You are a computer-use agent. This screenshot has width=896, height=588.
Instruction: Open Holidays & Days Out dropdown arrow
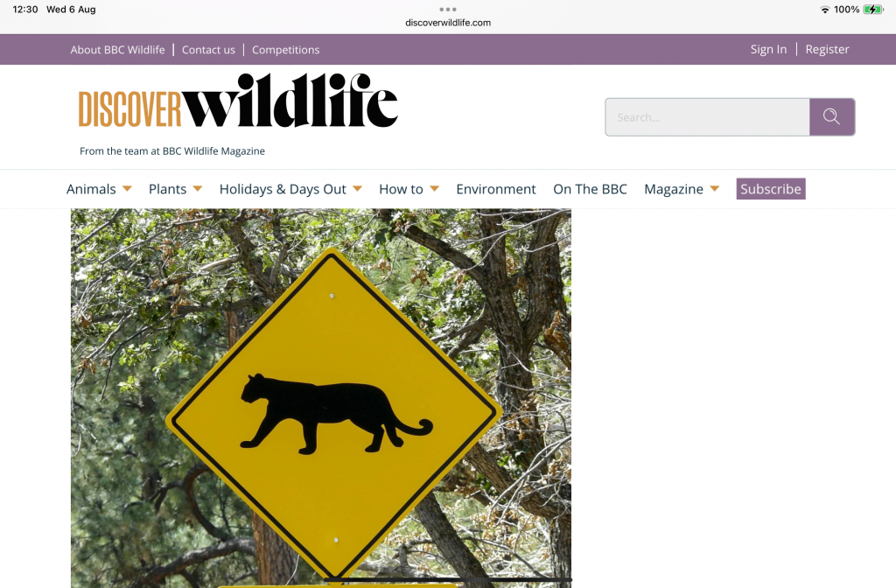[358, 189]
